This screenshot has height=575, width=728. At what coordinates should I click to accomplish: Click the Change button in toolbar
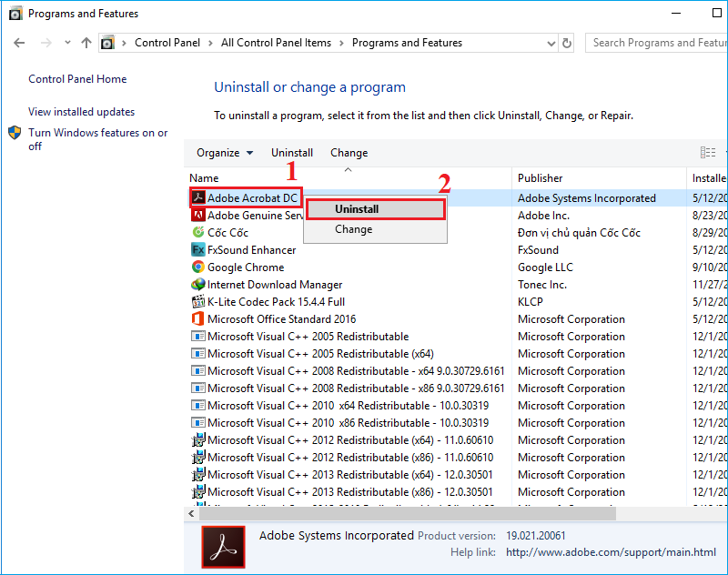(x=349, y=153)
